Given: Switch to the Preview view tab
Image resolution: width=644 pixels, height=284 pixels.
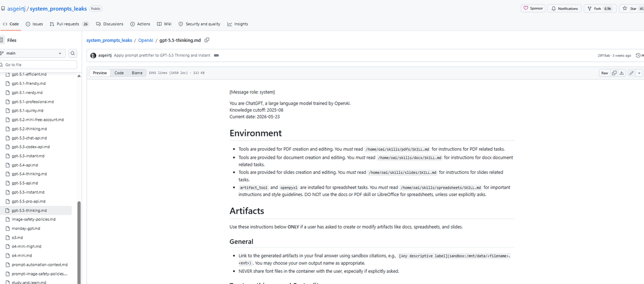Looking at the screenshot, I should click(x=100, y=72).
